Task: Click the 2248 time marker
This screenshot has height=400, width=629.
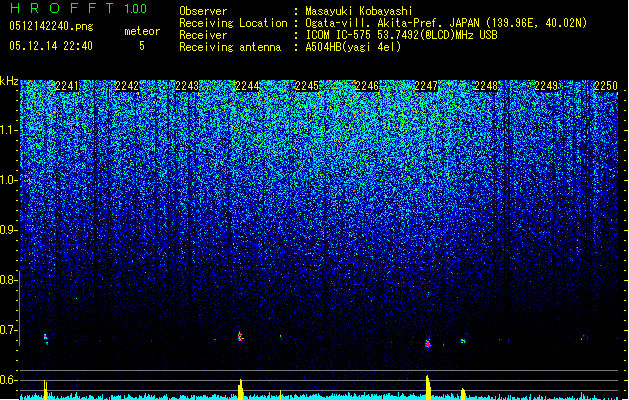Action: (486, 86)
